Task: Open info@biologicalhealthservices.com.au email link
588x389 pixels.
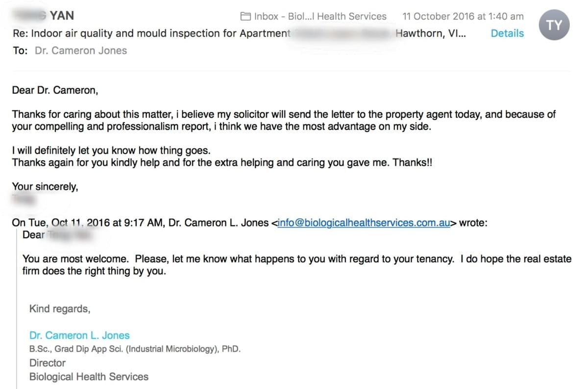Action: click(x=364, y=223)
